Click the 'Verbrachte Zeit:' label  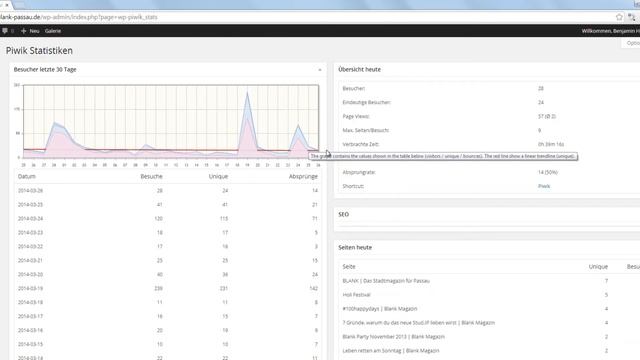361,144
